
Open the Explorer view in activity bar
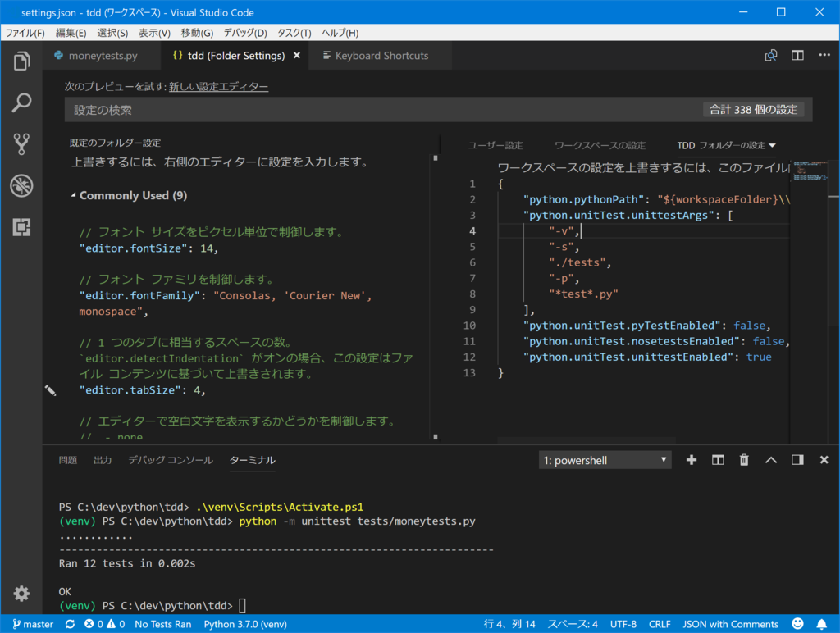(x=21, y=61)
